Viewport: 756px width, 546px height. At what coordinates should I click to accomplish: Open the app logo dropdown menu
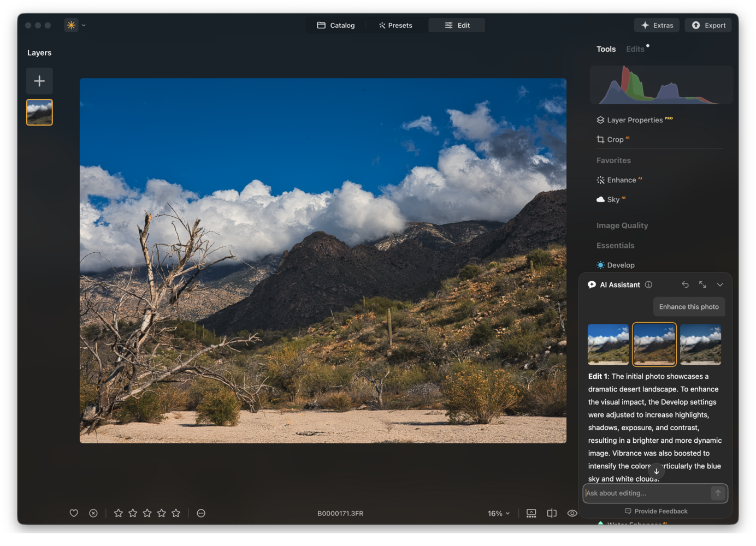(x=75, y=25)
